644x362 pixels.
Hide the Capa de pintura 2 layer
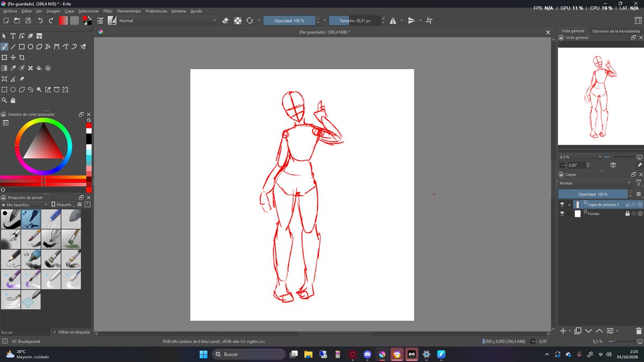[562, 204]
